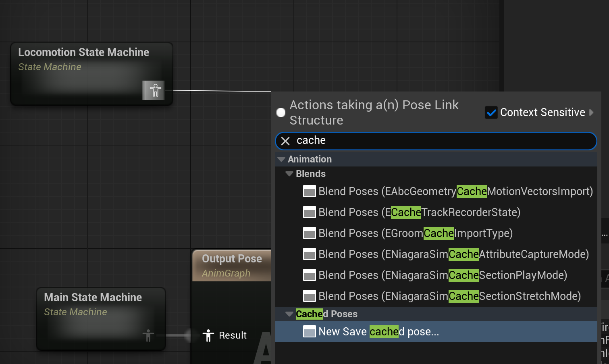
Task: Toggle the Context Sensitive checkbox
Action: click(x=491, y=112)
